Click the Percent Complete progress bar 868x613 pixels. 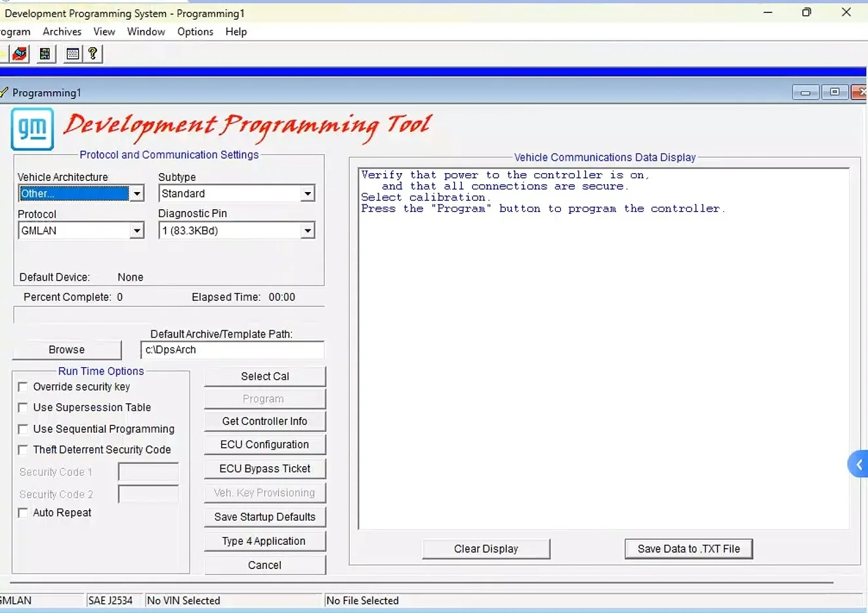pyautogui.click(x=169, y=315)
